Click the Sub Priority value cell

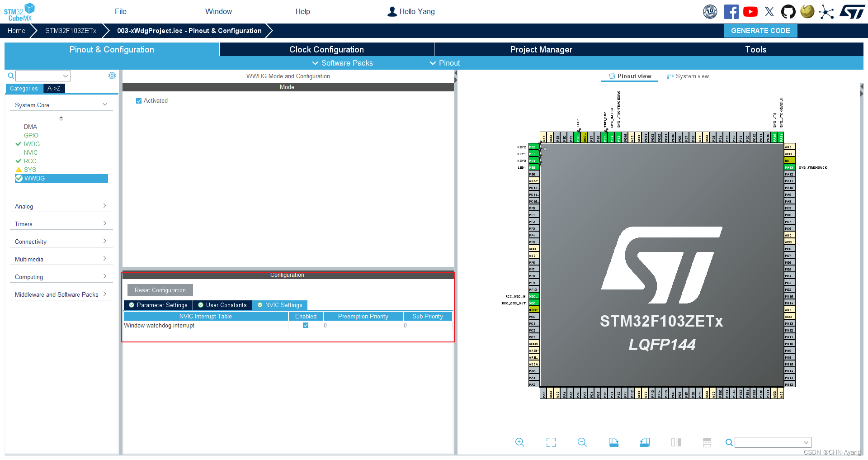click(x=428, y=325)
